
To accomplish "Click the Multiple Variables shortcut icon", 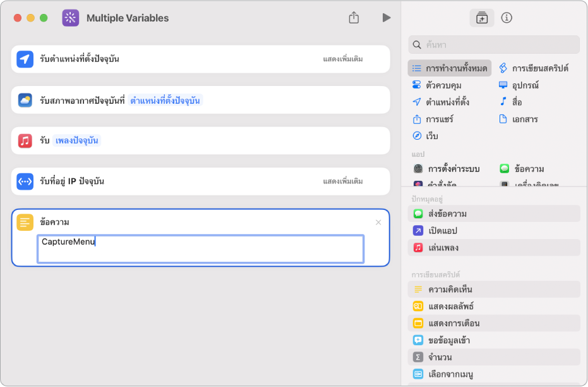I will click(71, 18).
